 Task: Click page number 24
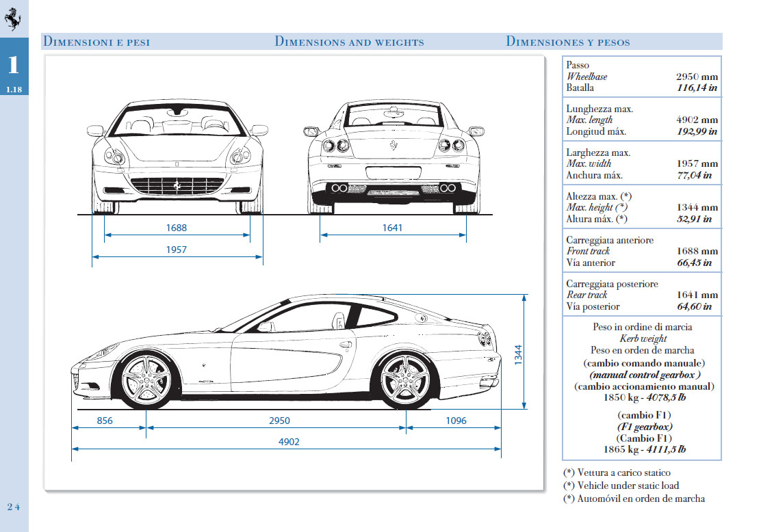point(14,507)
